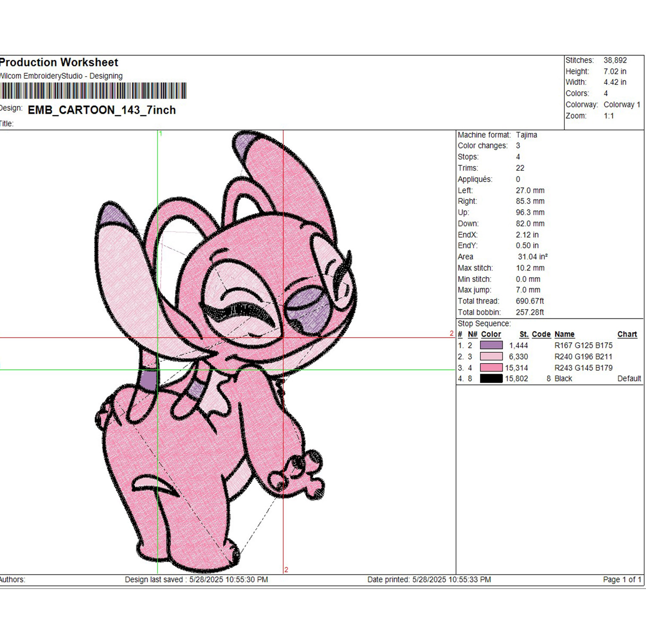Screen dimensions: 646x644
Task: Click thread name R240 G196 B211
Action: 583,356
